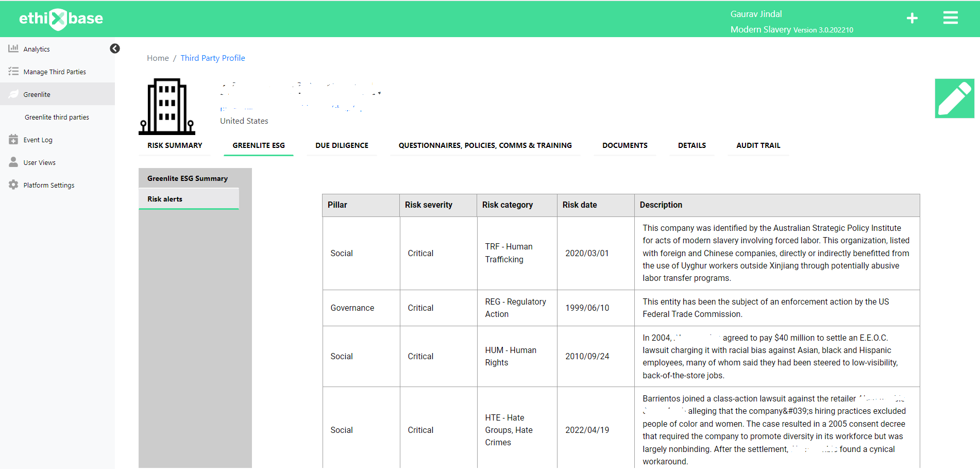Open the hamburger menu icon

[x=951, y=18]
